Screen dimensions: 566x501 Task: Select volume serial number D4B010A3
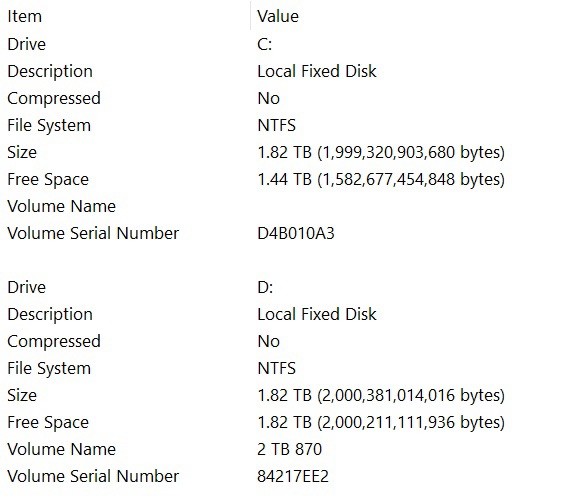point(296,233)
